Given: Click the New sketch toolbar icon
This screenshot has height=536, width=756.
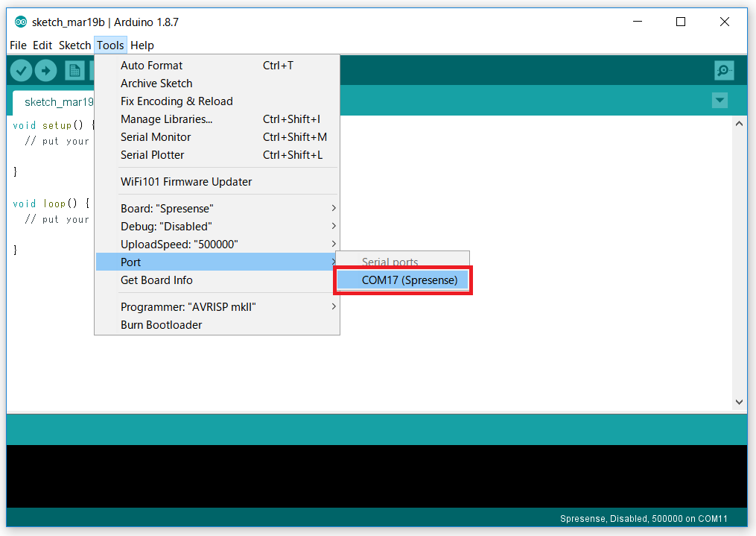Looking at the screenshot, I should [74, 71].
